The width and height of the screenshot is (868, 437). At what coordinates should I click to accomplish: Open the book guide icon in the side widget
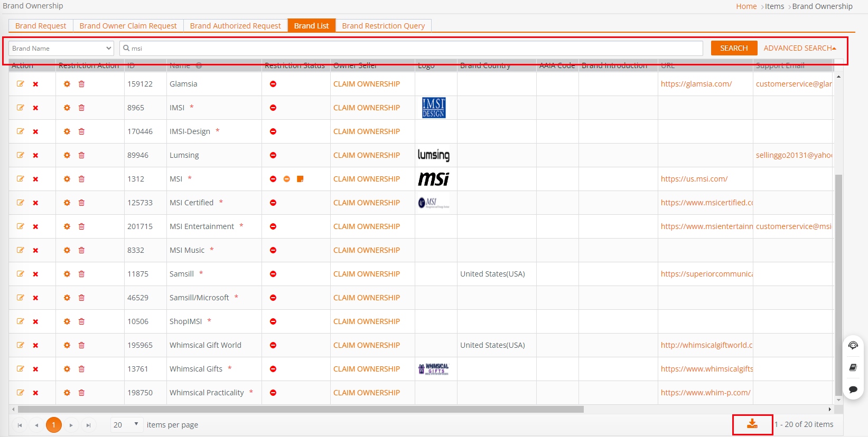pyautogui.click(x=853, y=367)
